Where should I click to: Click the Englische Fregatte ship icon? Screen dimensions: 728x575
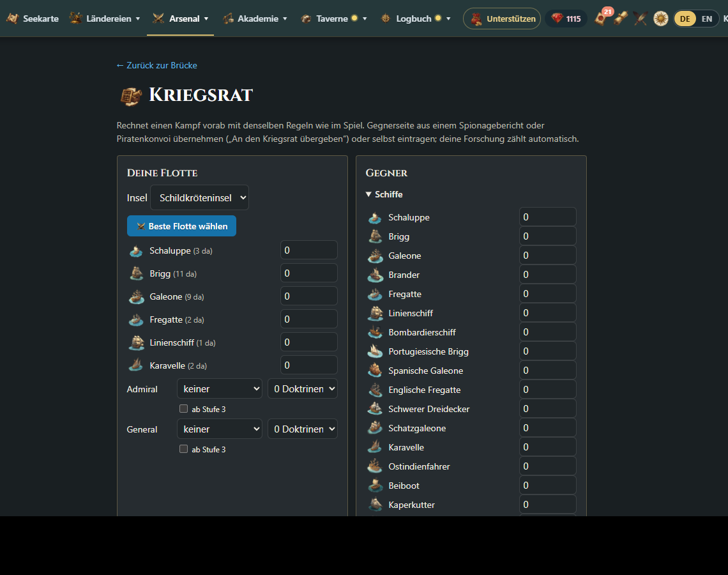click(x=375, y=390)
